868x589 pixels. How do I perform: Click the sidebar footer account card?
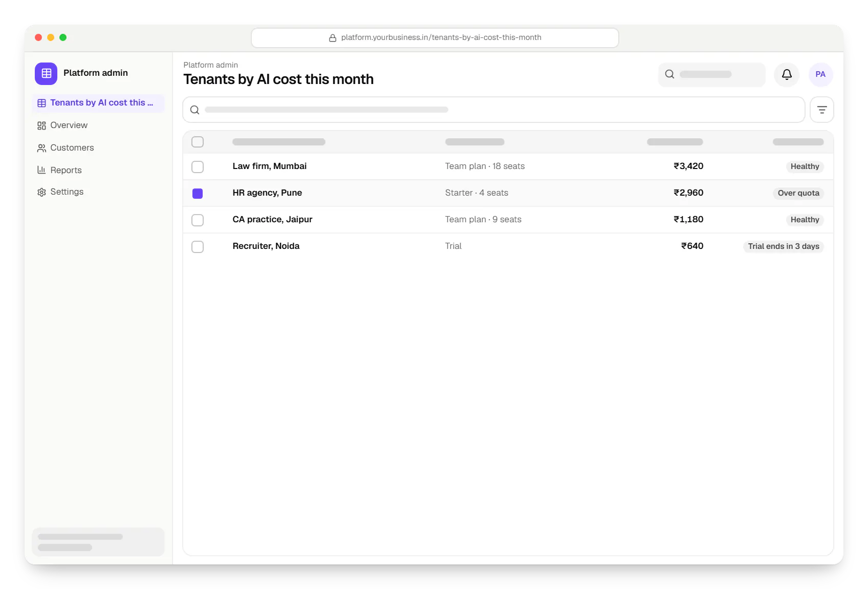point(98,542)
